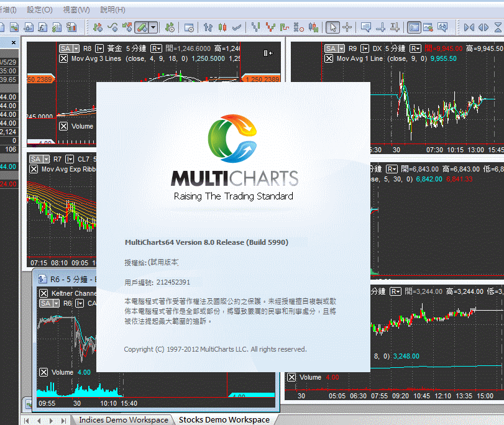Open the R resolution dropdown in R8 chart
The image size is (504, 425).
pos(156,48)
